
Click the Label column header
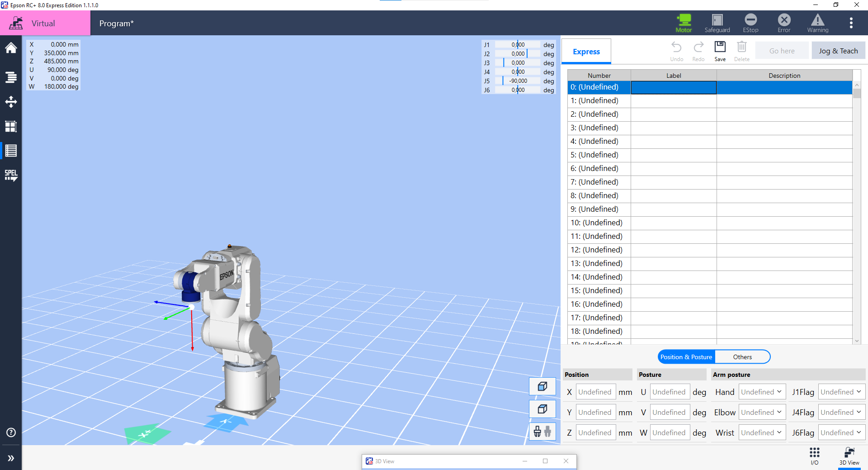pos(674,76)
